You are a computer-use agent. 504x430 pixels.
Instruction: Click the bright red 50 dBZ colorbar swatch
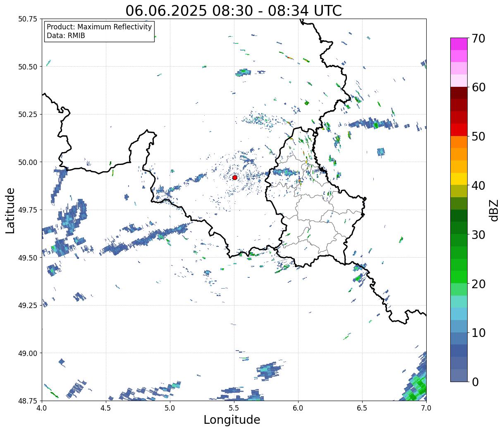(459, 130)
